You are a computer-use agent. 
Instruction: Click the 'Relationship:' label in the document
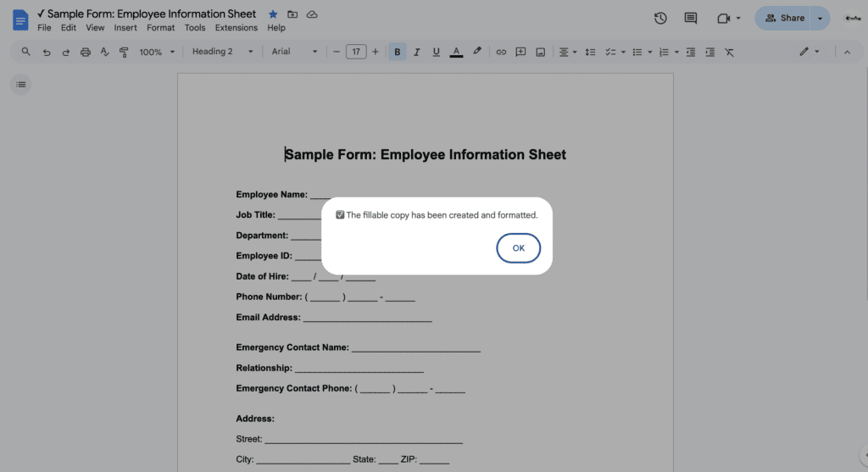click(264, 368)
